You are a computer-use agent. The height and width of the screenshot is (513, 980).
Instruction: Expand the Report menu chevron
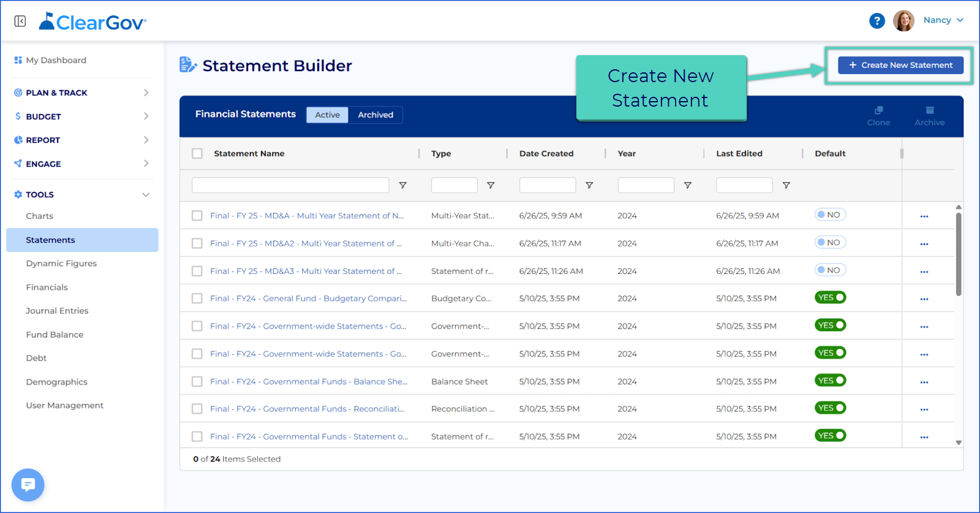click(x=146, y=140)
